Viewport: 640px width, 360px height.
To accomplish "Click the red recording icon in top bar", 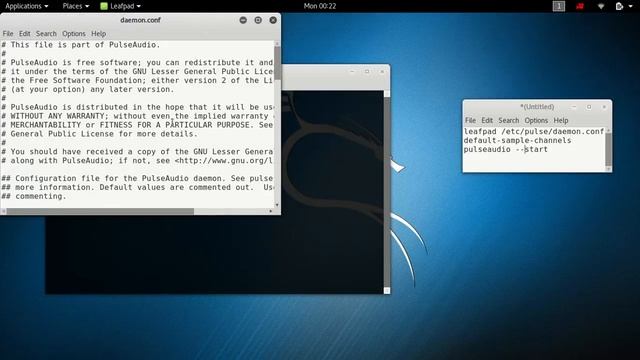I will click(580, 6).
